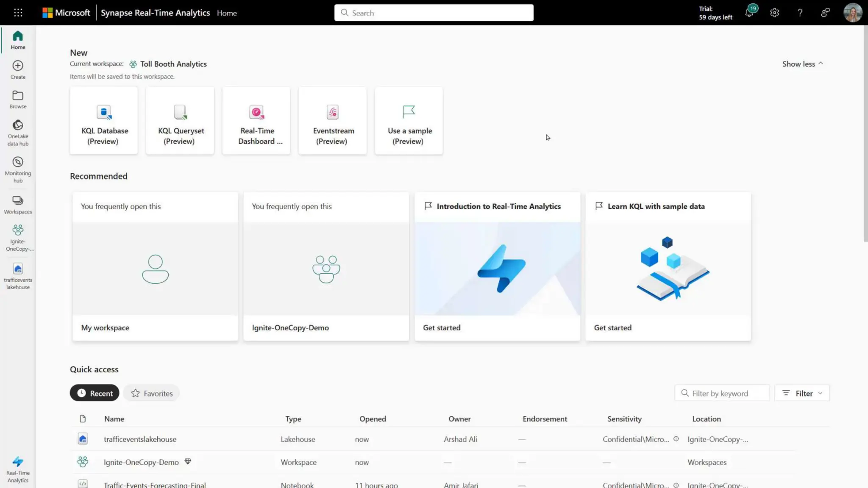Screen dimensions: 868x488
Task: Open Real-Time Analytics experience switcher
Action: coord(18,469)
